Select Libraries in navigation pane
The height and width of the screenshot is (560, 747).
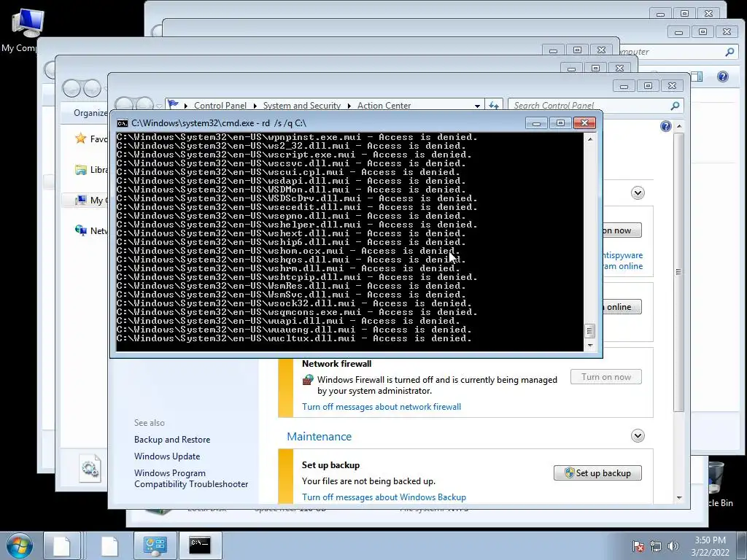[90, 169]
